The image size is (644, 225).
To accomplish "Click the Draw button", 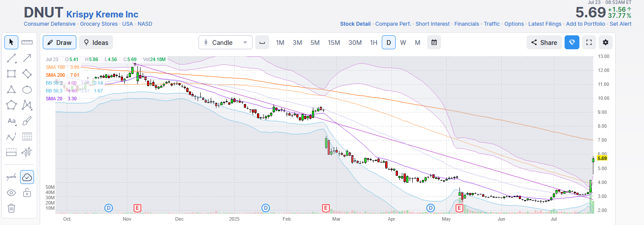I will (x=60, y=42).
